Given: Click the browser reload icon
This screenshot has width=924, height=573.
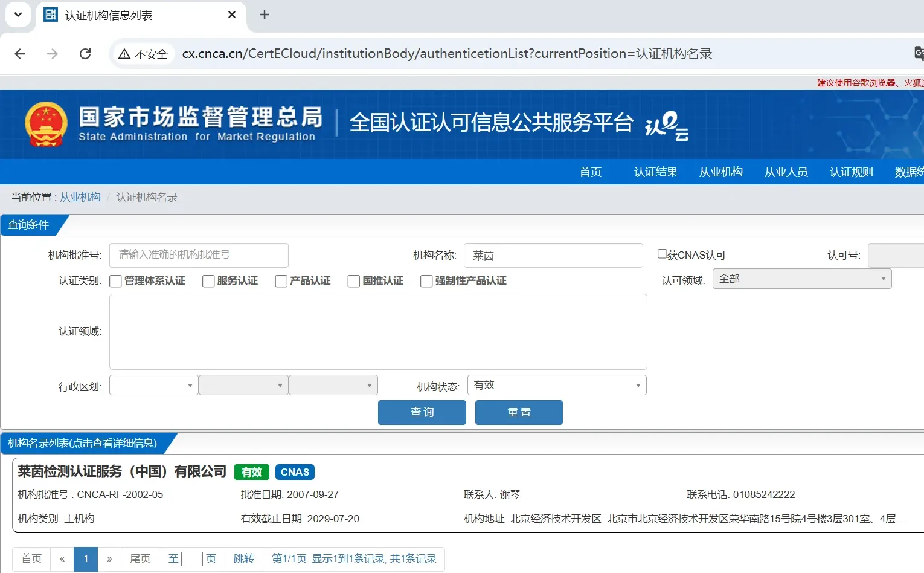Looking at the screenshot, I should click(85, 53).
